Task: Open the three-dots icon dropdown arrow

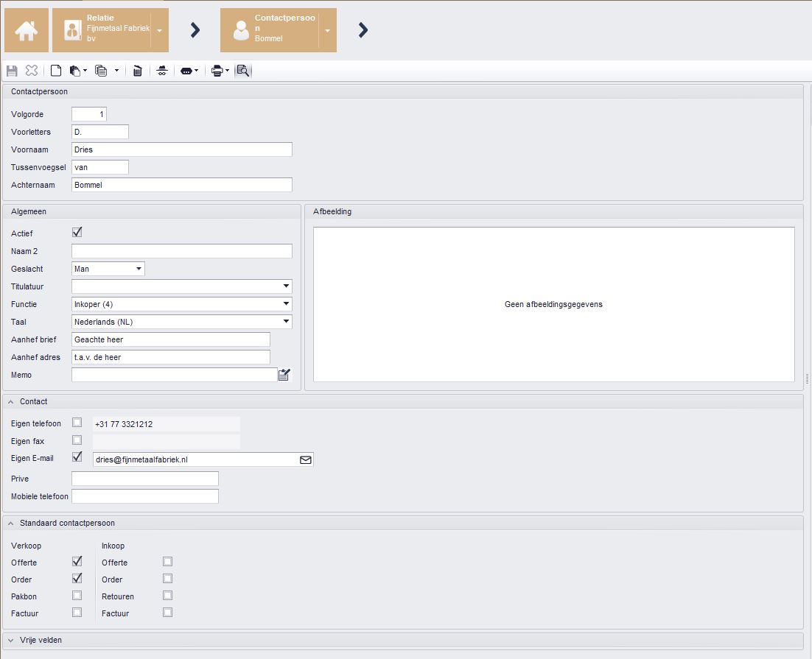Action: 196,71
